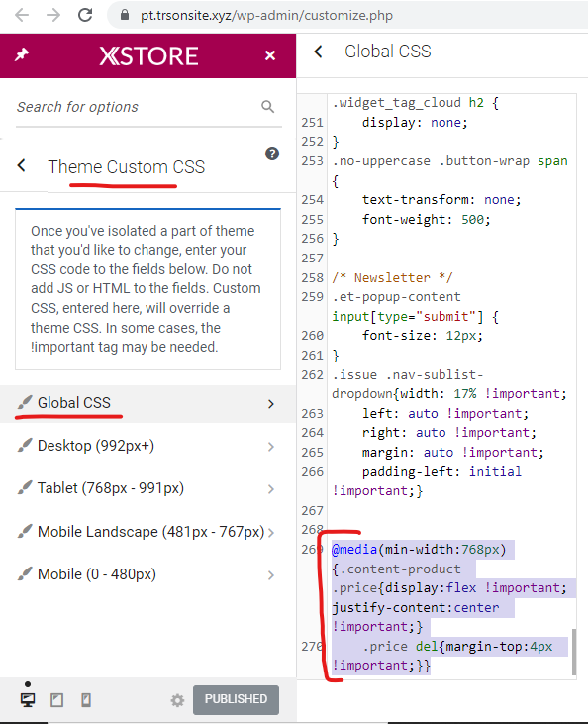Click the chevron beside Mobile Landscape

[271, 533]
